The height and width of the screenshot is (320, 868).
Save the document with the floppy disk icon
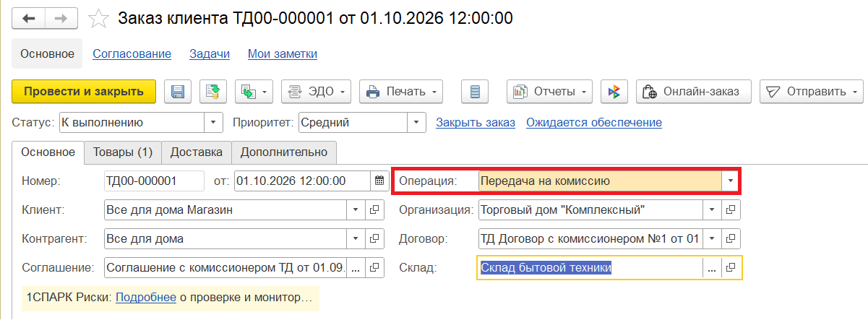(178, 92)
